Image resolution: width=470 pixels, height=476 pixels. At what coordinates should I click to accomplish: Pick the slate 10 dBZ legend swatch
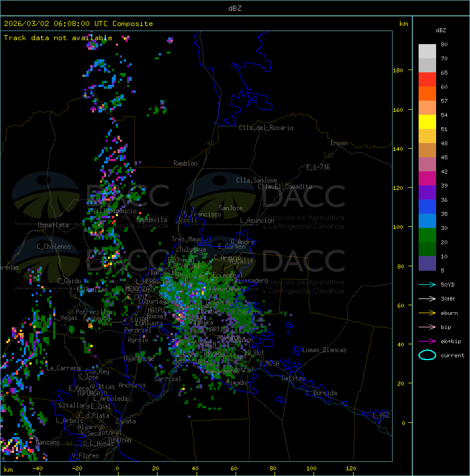(x=427, y=263)
